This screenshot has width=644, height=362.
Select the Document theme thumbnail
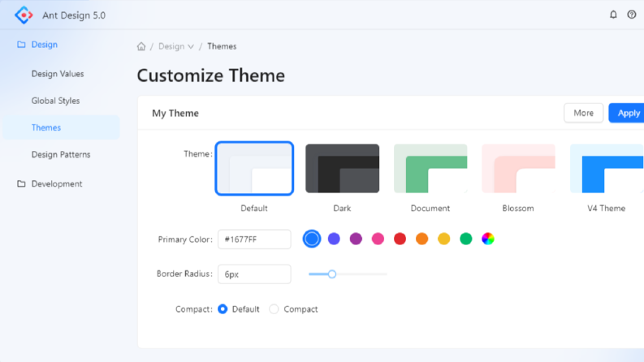tap(430, 168)
